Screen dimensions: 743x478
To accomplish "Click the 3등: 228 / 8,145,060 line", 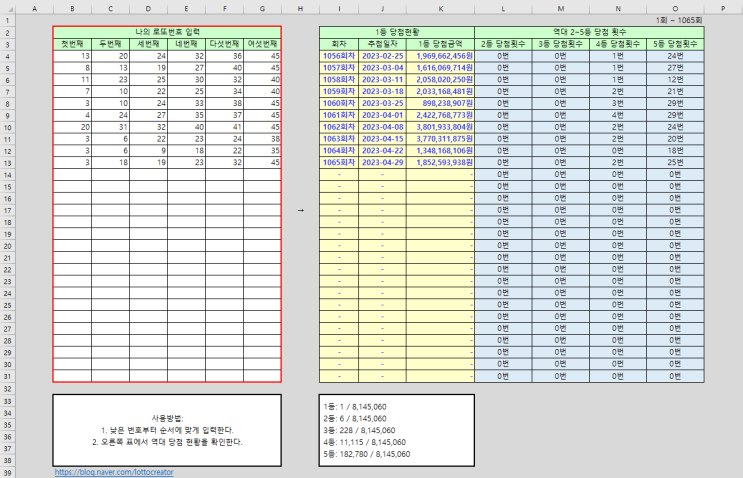I will (359, 431).
